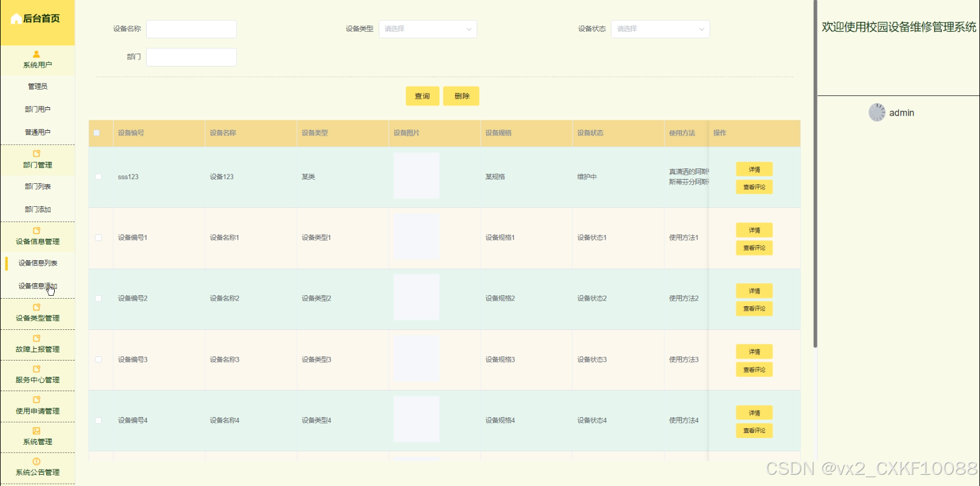Check the row checkbox for 设备编号2
The width and height of the screenshot is (980, 486).
[98, 299]
